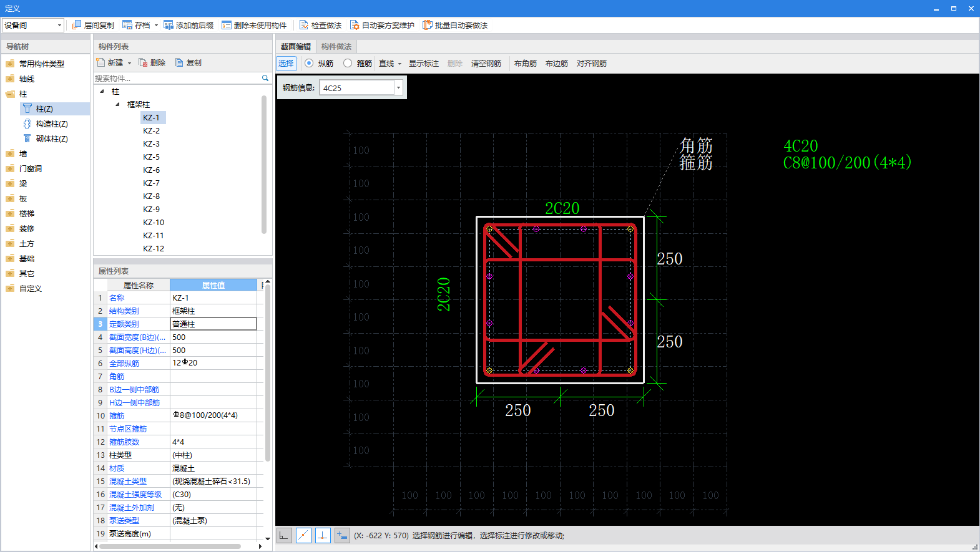
Task: Click the 添加前后缀 icon
Action: coord(169,25)
